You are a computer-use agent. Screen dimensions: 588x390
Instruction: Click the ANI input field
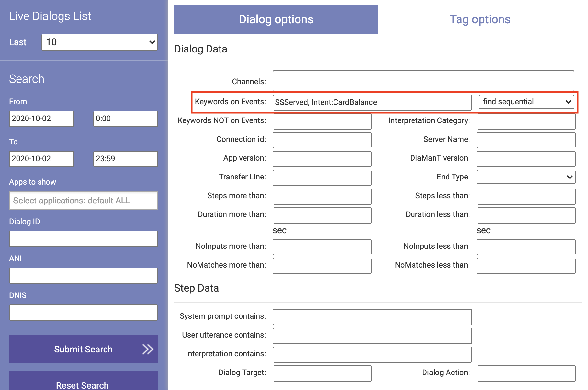(83, 276)
